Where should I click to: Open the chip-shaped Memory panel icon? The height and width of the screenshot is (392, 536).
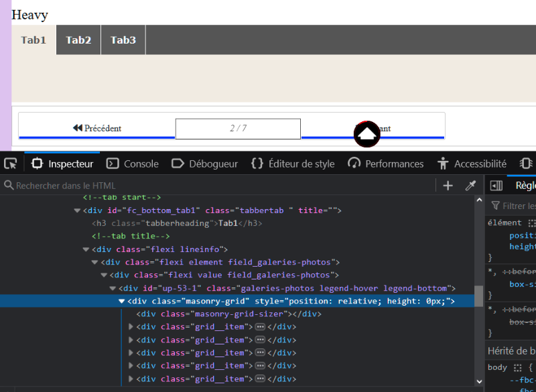[527, 164]
